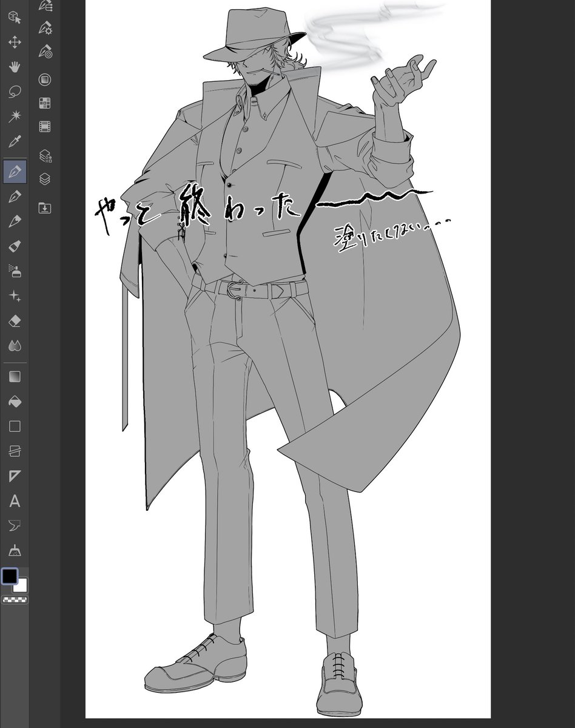
Task: Open the Color wheel palette
Action: (x=45, y=79)
